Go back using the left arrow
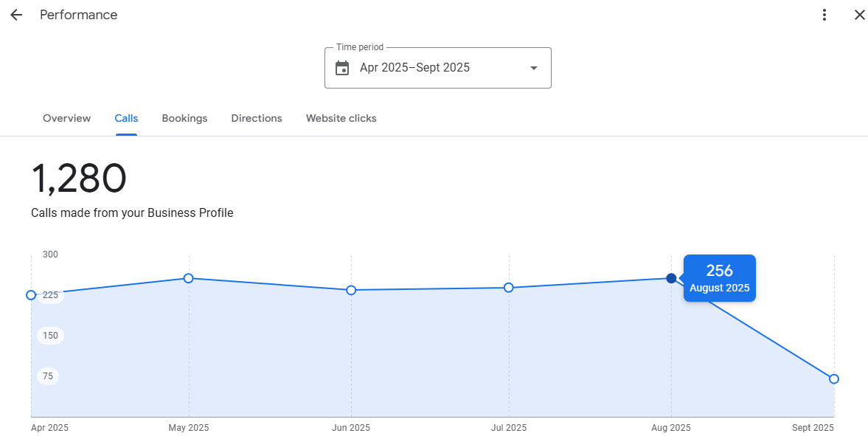Viewport: 868px width, 436px height. pos(16,15)
